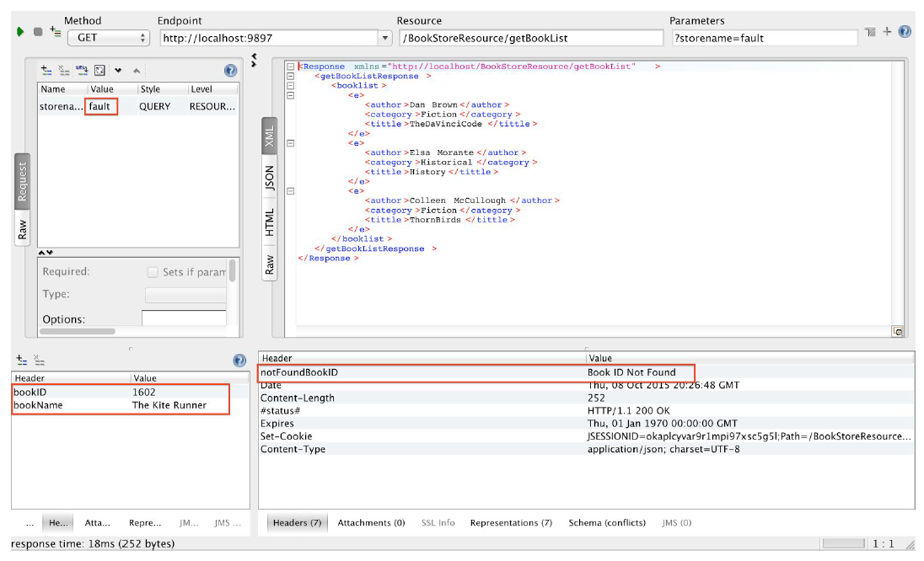The height and width of the screenshot is (561, 924).
Task: Click the Resource path input field
Action: 530,38
